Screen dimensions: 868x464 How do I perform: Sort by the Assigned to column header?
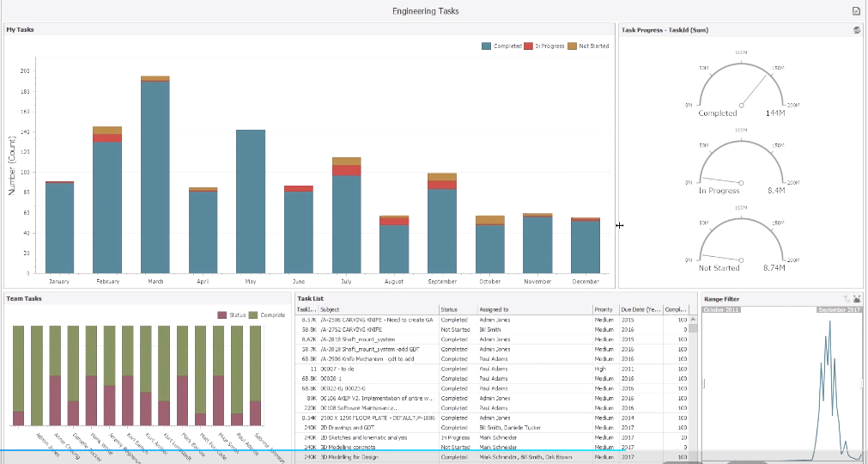(535, 309)
